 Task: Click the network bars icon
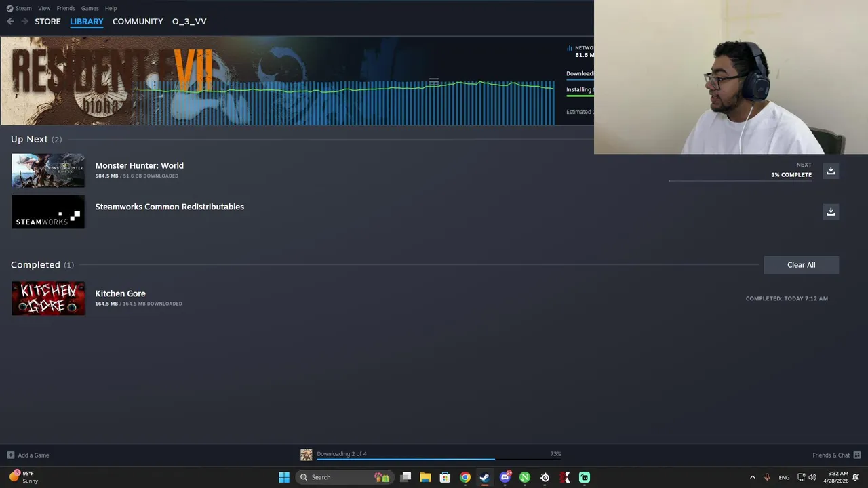(x=570, y=48)
